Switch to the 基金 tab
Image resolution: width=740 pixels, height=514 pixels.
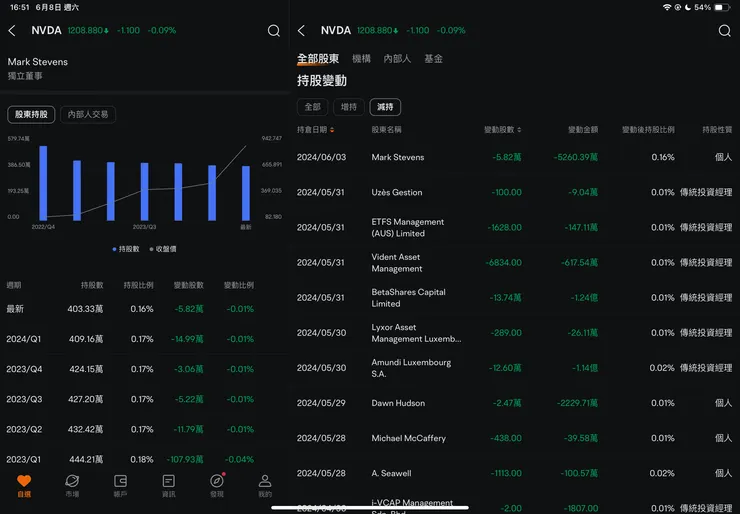[x=433, y=59]
